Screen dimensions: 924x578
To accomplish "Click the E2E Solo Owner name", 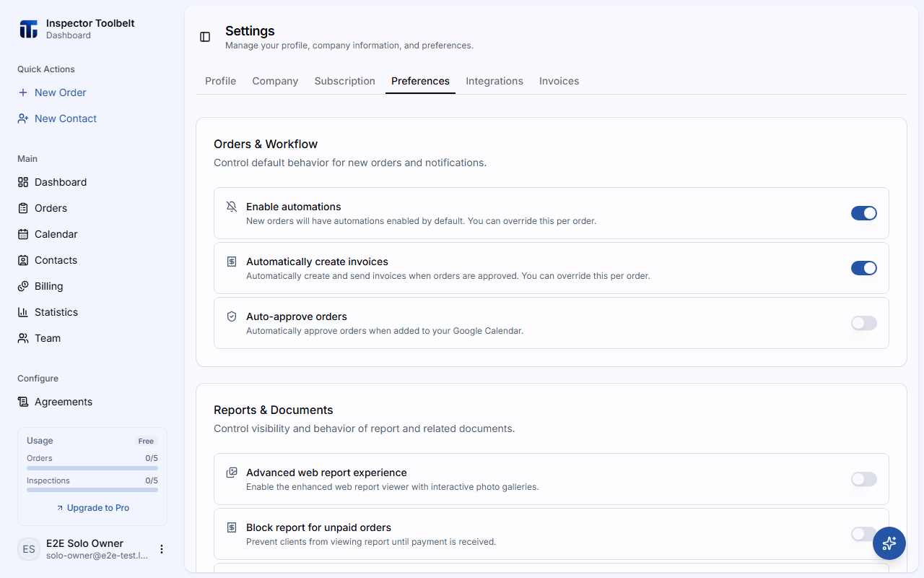I will point(84,543).
